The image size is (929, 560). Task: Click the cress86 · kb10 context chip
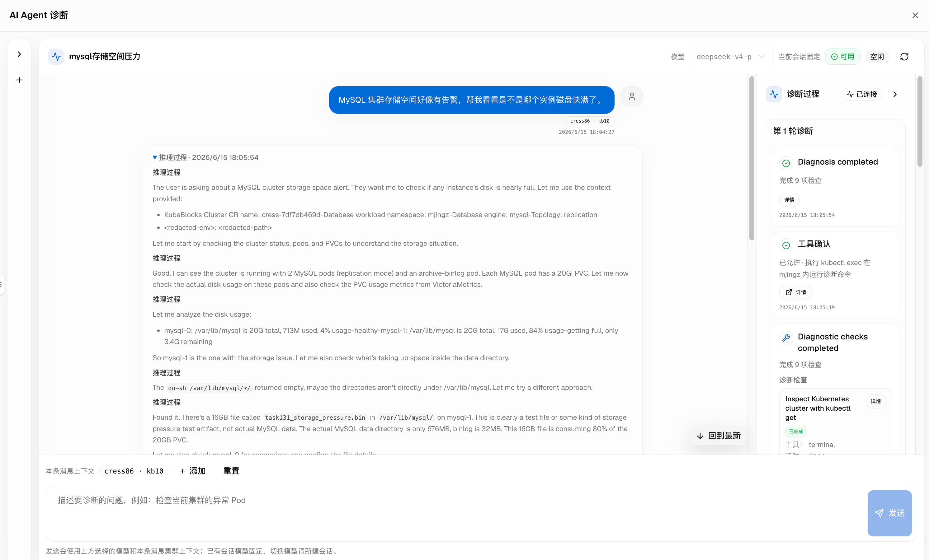(134, 471)
